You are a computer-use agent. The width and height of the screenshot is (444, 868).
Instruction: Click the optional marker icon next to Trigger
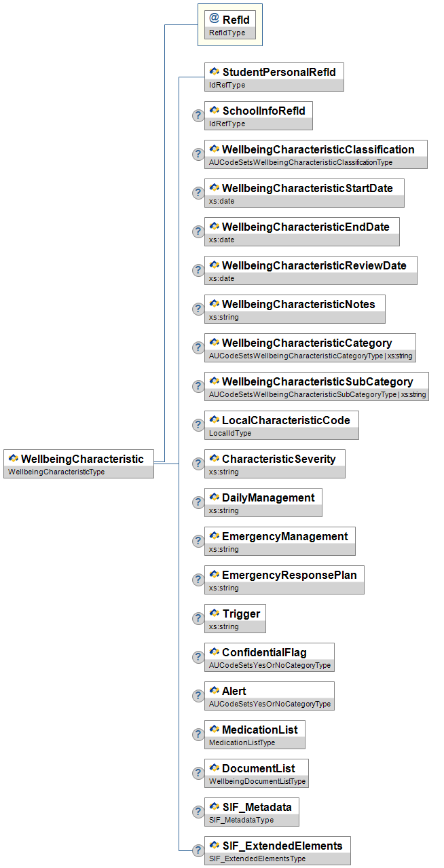[198, 618]
